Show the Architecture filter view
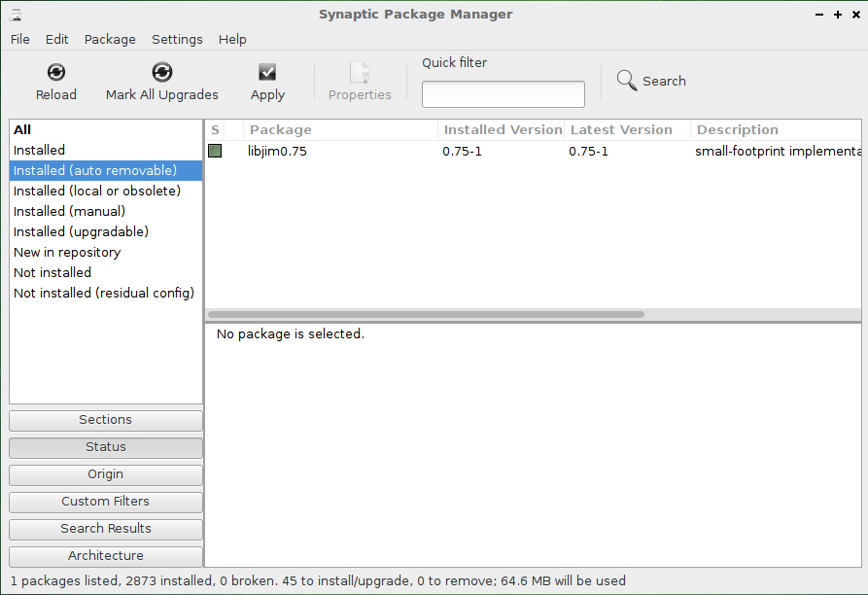The height and width of the screenshot is (595, 868). [106, 556]
